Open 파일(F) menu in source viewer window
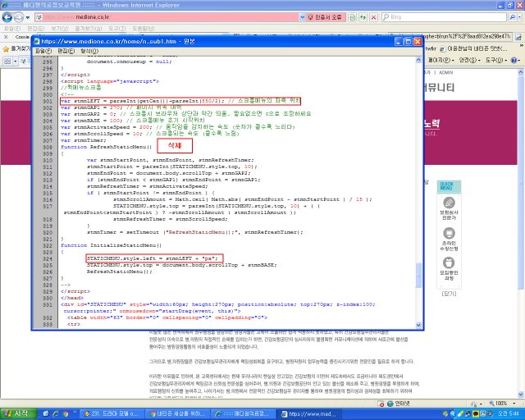The image size is (525, 420). 43,51
